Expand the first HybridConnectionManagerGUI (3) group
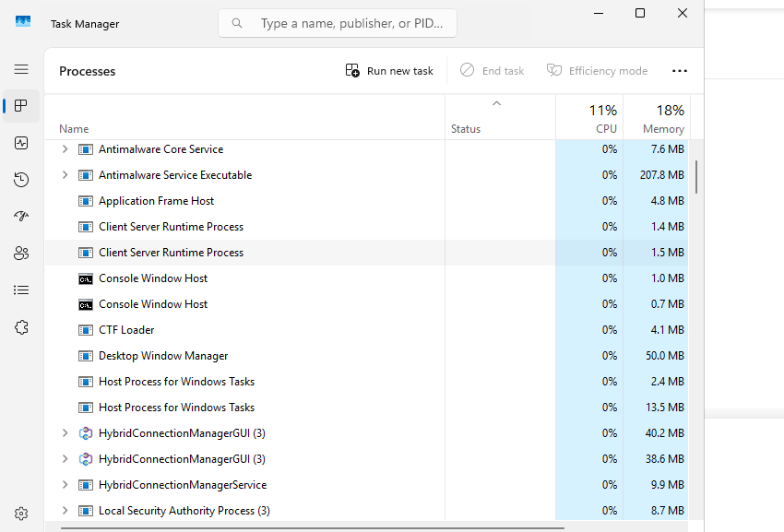784x532 pixels. [65, 433]
